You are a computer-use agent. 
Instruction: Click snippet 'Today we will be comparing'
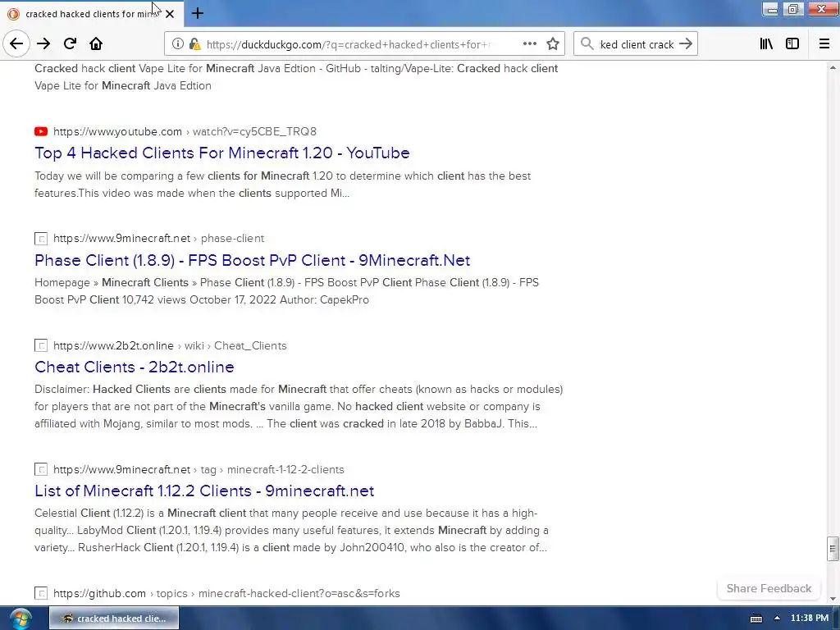(283, 185)
